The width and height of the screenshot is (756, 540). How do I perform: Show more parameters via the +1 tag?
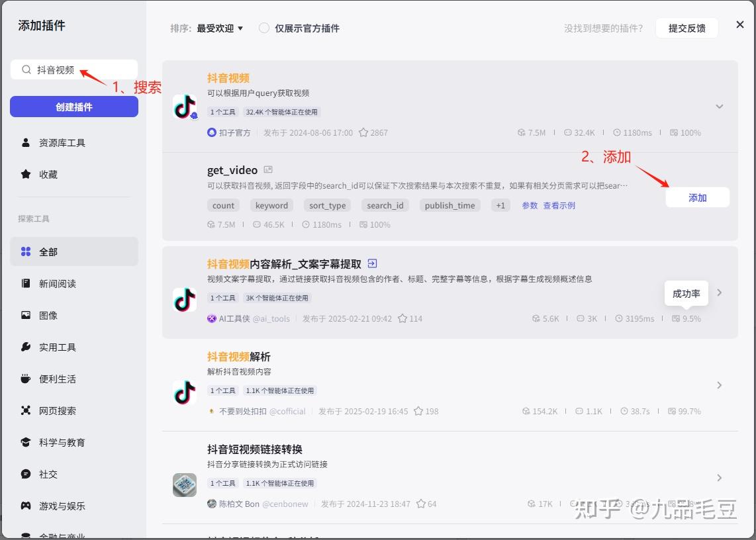point(500,205)
